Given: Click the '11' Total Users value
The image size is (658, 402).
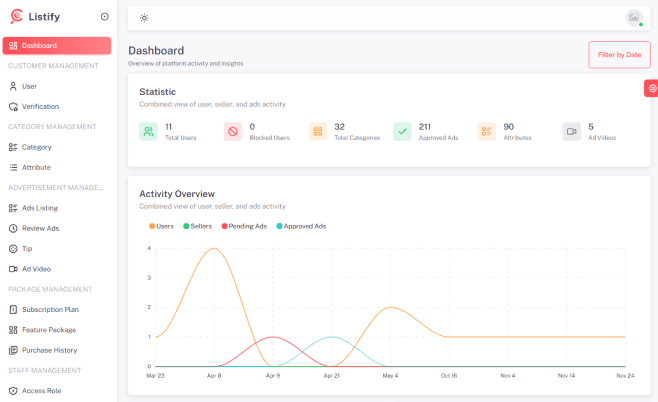Looking at the screenshot, I should point(168,127).
